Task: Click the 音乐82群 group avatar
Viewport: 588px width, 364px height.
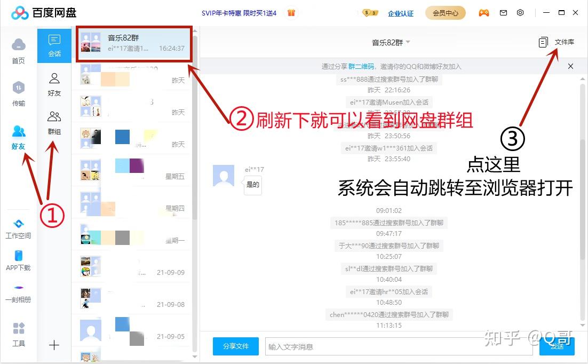Action: click(91, 42)
